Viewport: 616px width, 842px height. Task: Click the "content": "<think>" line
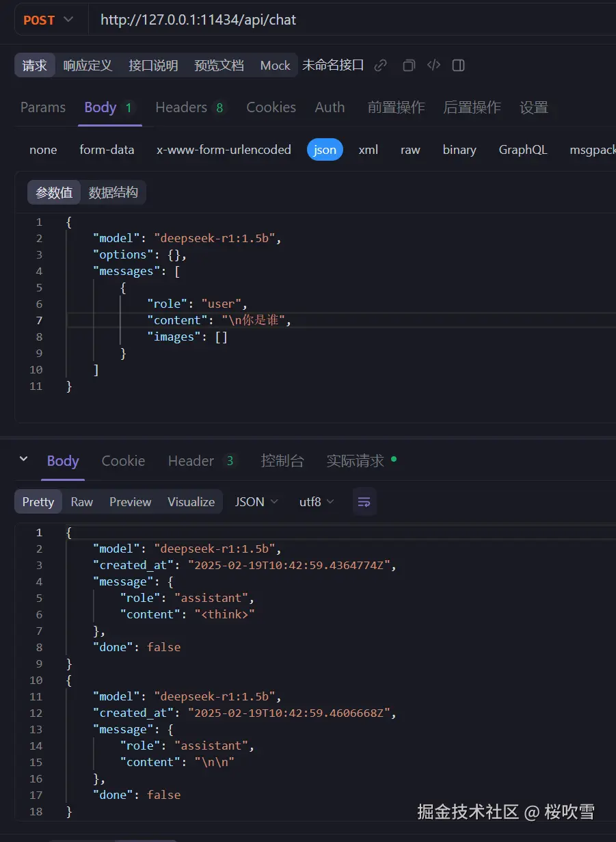coord(187,614)
